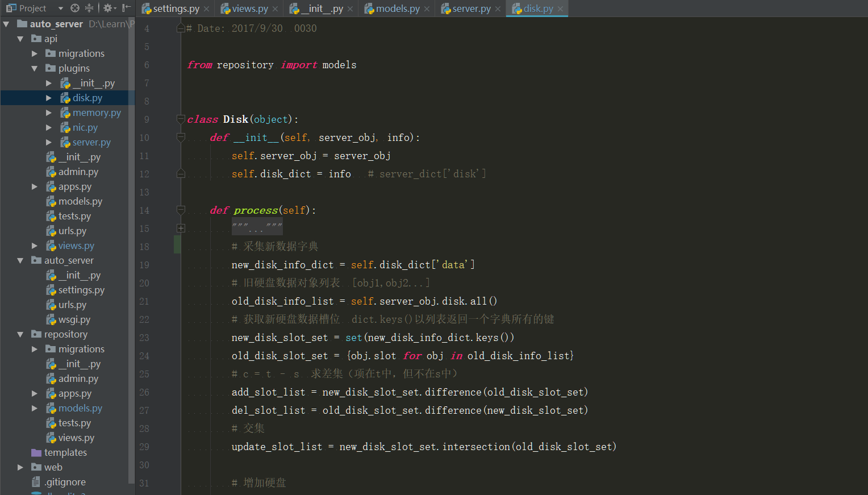Click the Project tool window icon
Screen dimensions: 868x495
point(11,8)
